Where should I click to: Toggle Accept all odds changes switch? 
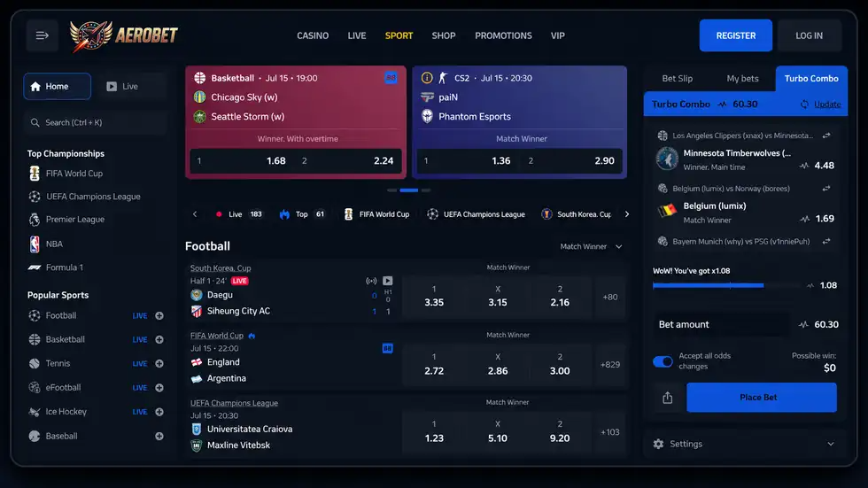coord(663,361)
